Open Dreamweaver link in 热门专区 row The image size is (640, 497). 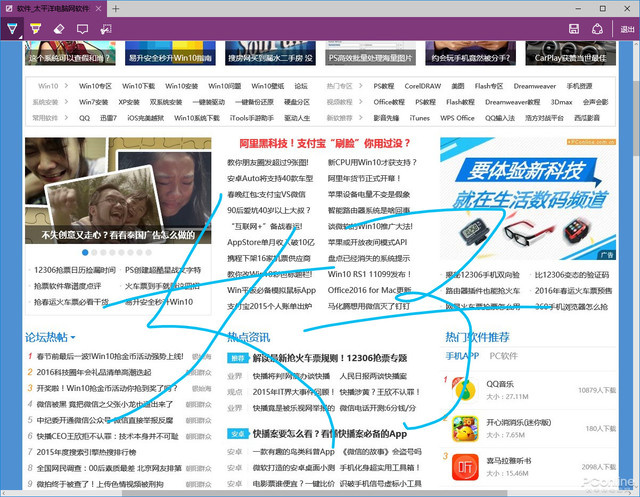pyautogui.click(x=535, y=86)
